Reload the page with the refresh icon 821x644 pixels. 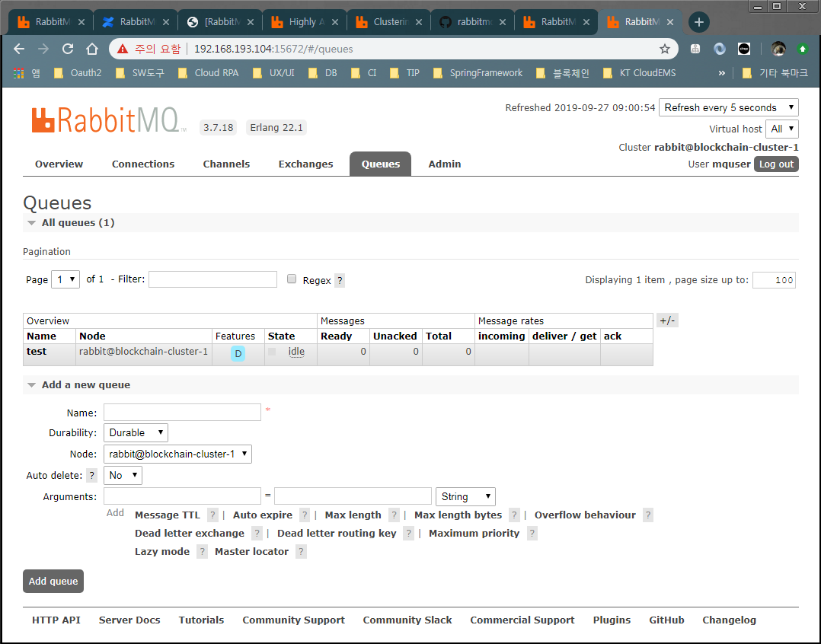pyautogui.click(x=68, y=49)
